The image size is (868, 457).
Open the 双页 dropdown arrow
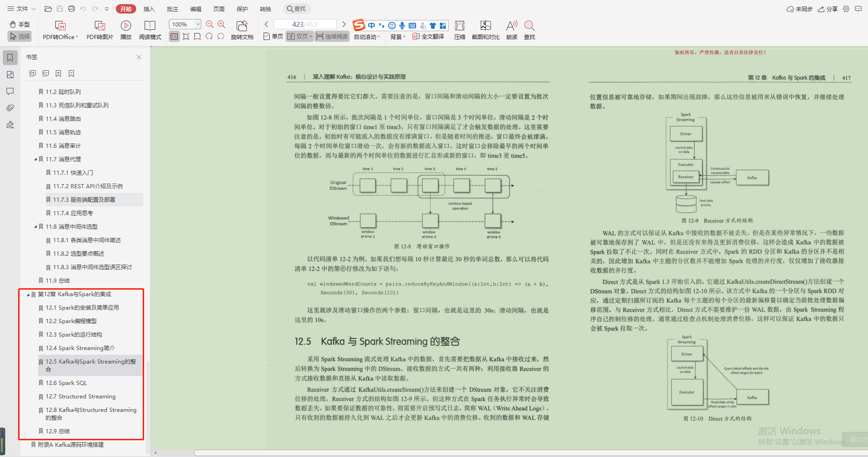point(311,36)
